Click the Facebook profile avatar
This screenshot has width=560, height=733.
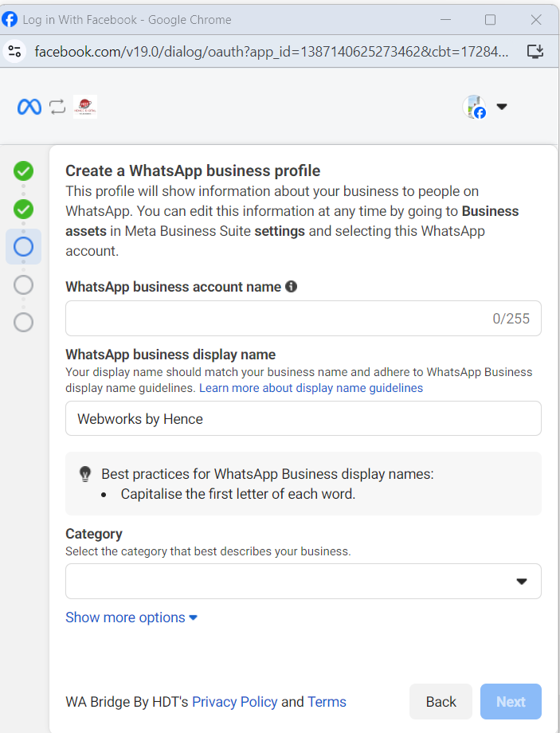474,107
